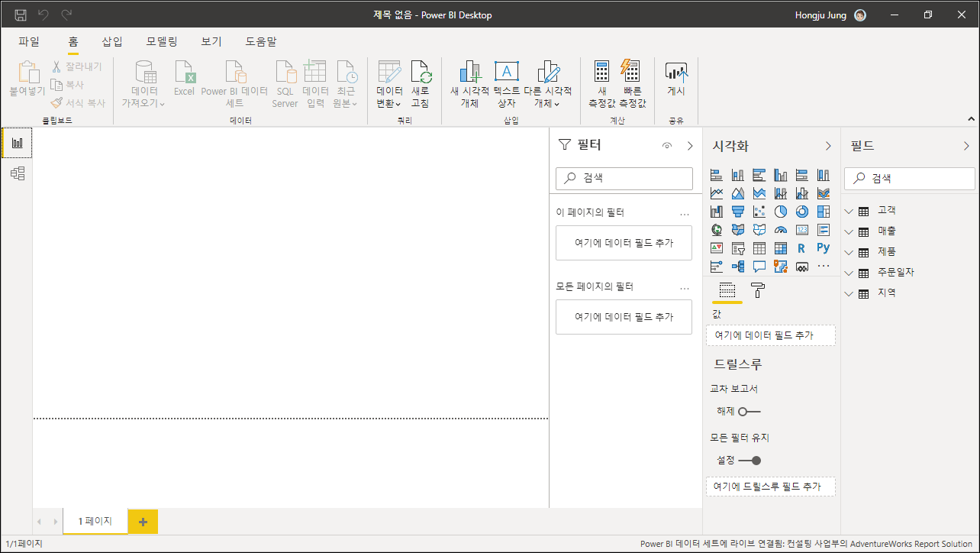Select the Python (Py) visual
The width and height of the screenshot is (980, 553).
(x=823, y=248)
